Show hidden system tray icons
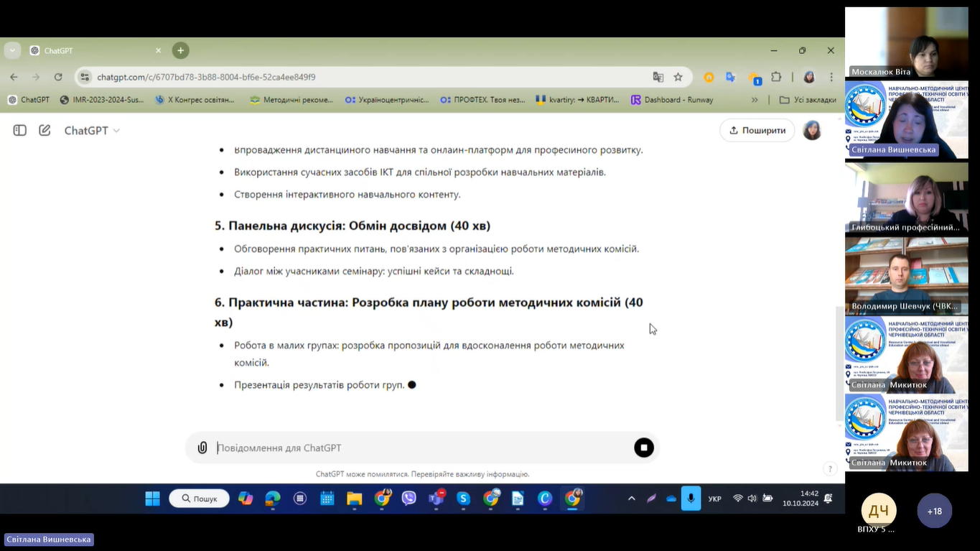Viewport: 980px width, 551px height. point(631,499)
